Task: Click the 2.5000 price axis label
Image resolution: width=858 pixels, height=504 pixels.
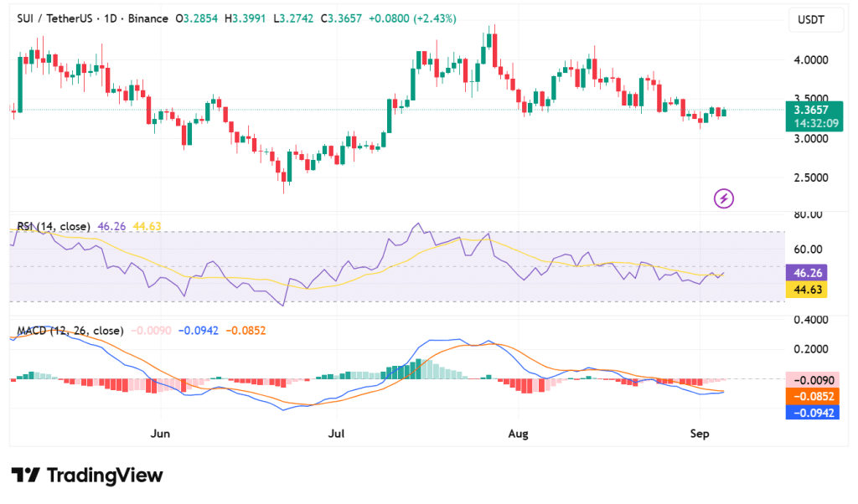Action: [811, 177]
